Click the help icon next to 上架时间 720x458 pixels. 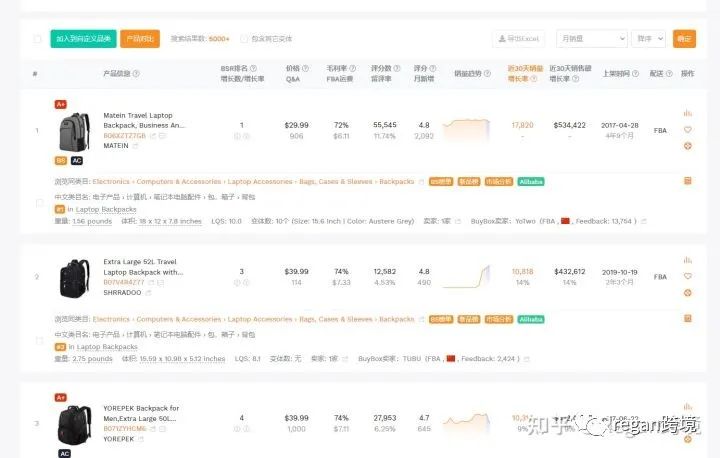click(636, 74)
